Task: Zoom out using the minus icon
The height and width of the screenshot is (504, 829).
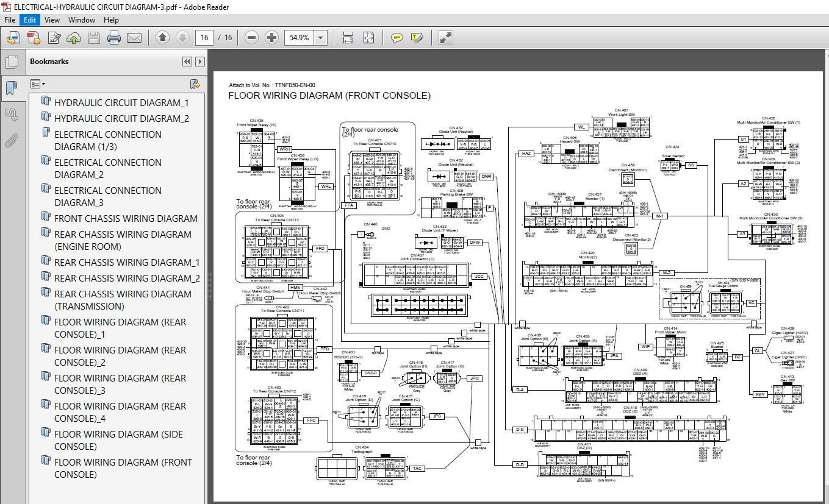Action: 251,38
